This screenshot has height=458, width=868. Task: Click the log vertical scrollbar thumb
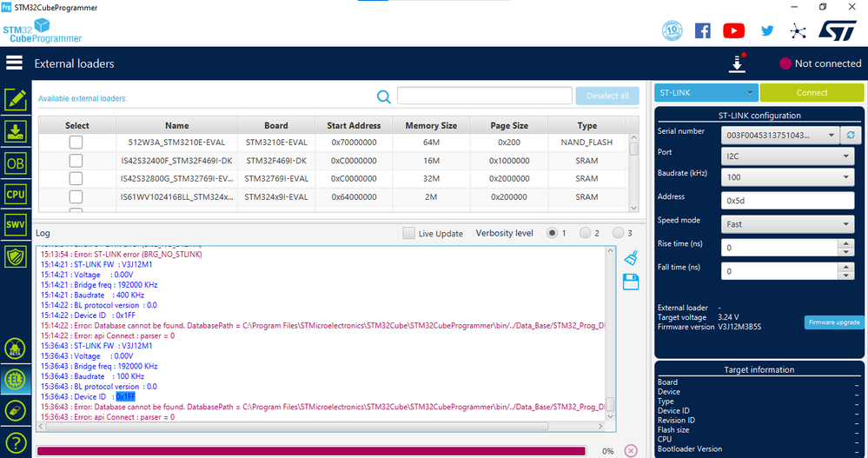tap(610, 403)
